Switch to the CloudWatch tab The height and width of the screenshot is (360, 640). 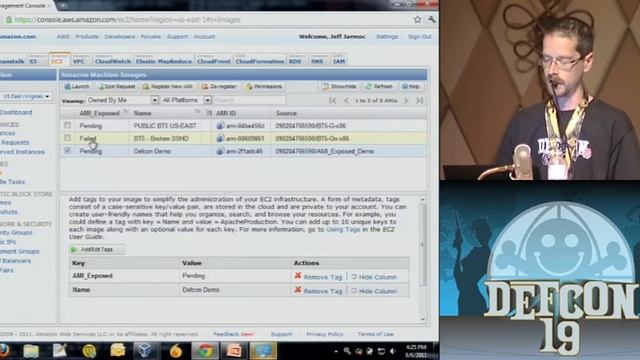[x=113, y=60]
